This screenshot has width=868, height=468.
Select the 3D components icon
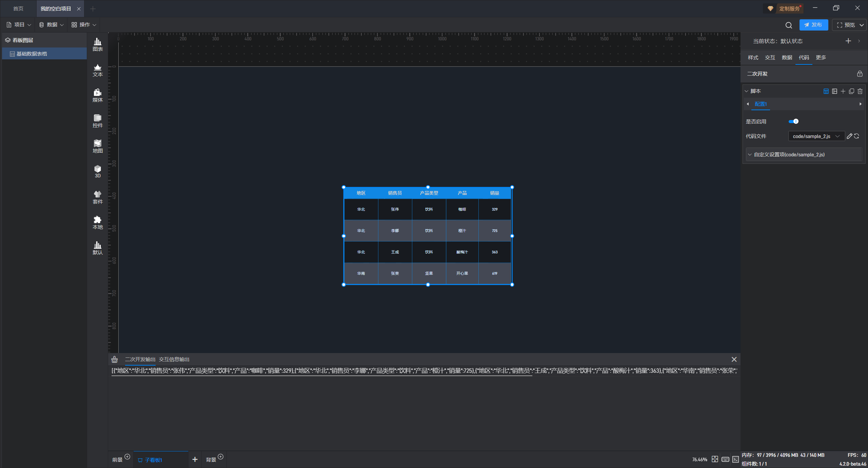98,172
